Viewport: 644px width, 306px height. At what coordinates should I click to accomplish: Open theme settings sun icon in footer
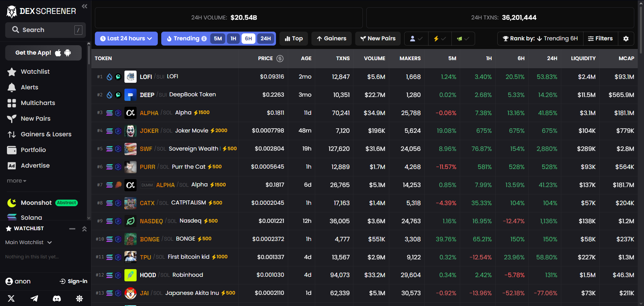coord(79,298)
